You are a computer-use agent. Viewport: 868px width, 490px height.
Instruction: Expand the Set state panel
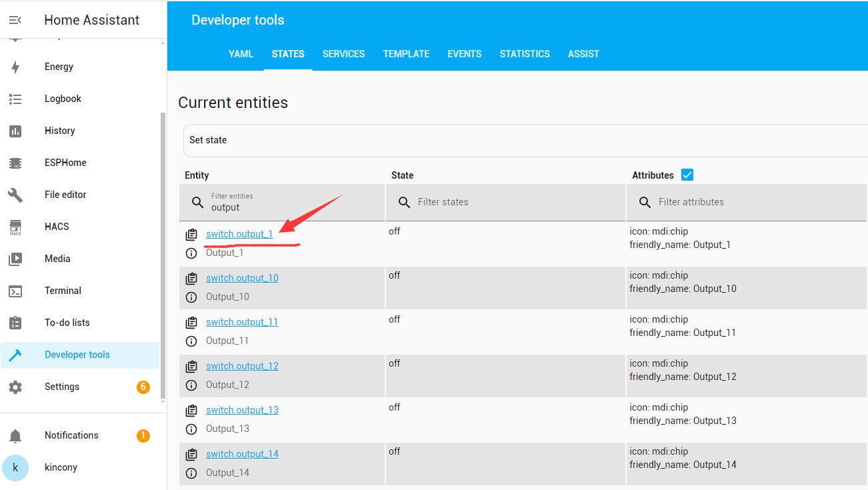(x=520, y=140)
